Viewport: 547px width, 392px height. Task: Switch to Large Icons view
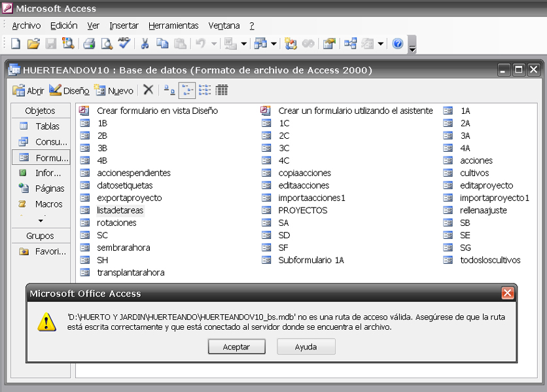[x=169, y=90]
